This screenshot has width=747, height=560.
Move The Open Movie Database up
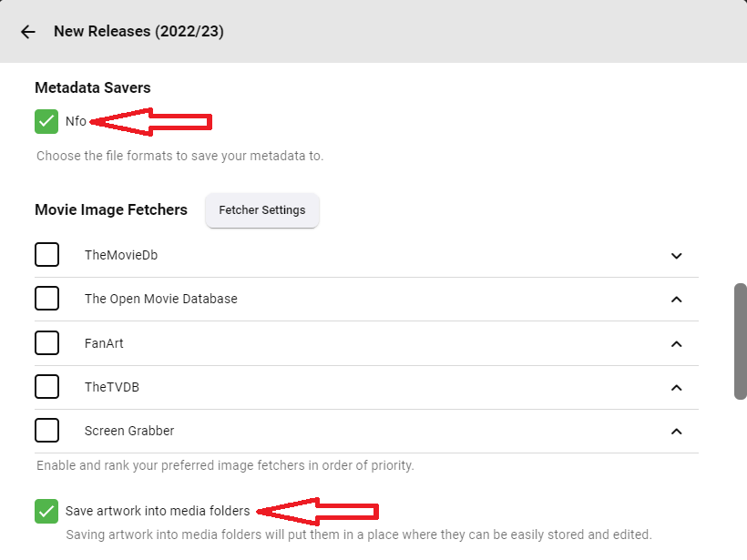tap(676, 300)
